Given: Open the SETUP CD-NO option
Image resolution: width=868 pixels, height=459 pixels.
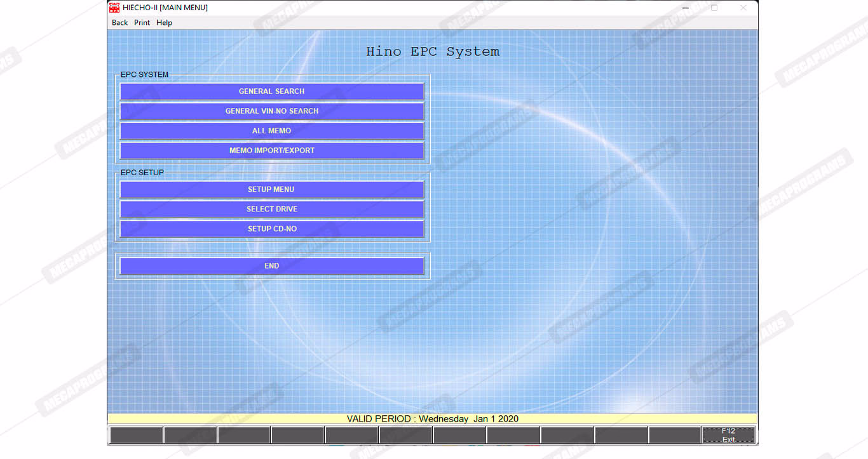Looking at the screenshot, I should 271,229.
